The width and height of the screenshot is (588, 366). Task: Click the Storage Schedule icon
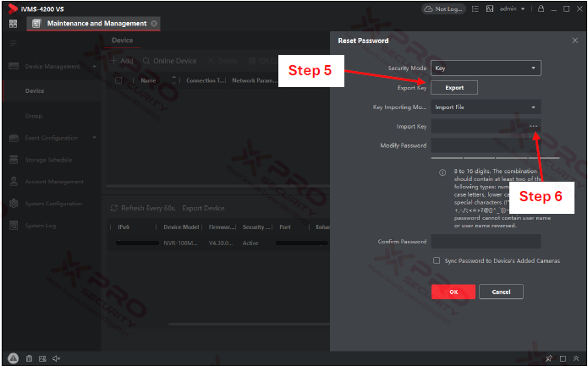(x=14, y=160)
